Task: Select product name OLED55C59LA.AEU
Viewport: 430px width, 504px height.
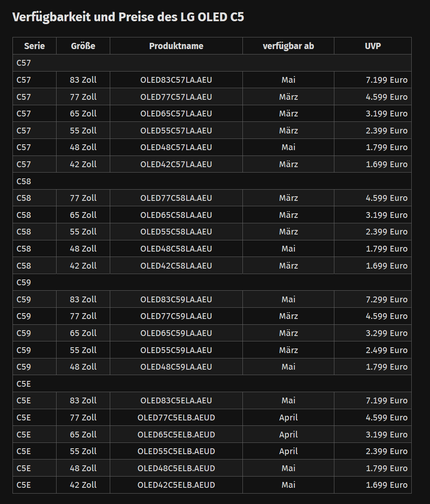Action: point(176,350)
